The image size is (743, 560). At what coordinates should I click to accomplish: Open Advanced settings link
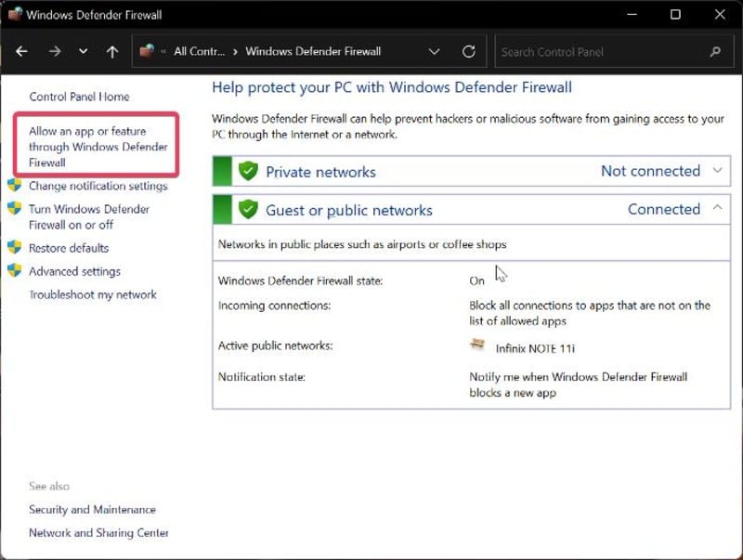pos(74,271)
